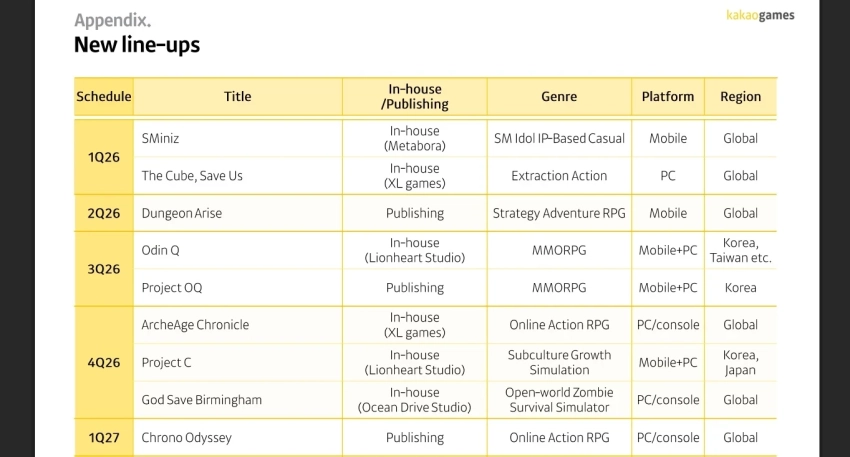This screenshot has height=457, width=850.
Task: Select the Chrono Odyssey title cell
Action: tap(188, 438)
